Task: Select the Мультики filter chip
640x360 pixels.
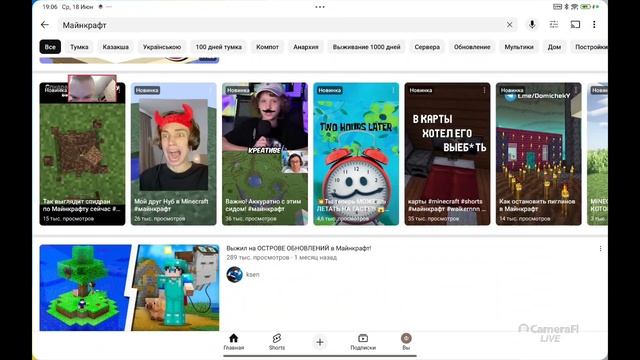Action: point(519,47)
